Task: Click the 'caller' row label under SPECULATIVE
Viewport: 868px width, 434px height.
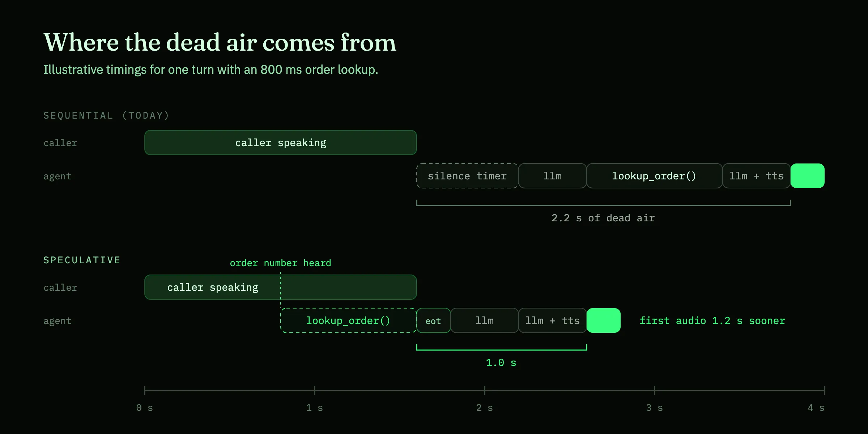Action: click(60, 288)
